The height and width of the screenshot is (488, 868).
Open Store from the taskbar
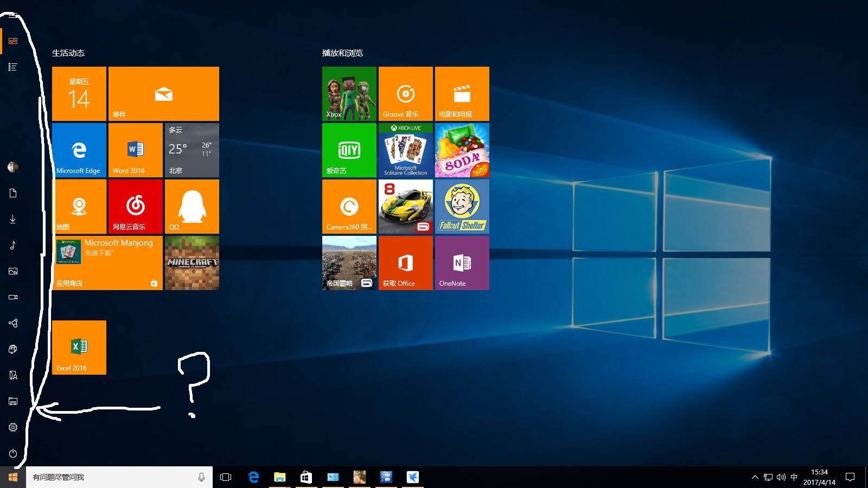tap(306, 477)
